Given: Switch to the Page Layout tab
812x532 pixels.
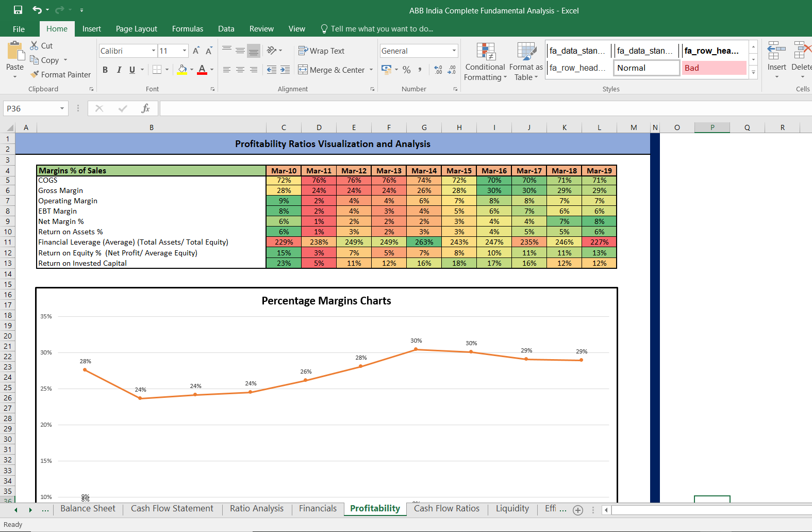Looking at the screenshot, I should [x=137, y=29].
